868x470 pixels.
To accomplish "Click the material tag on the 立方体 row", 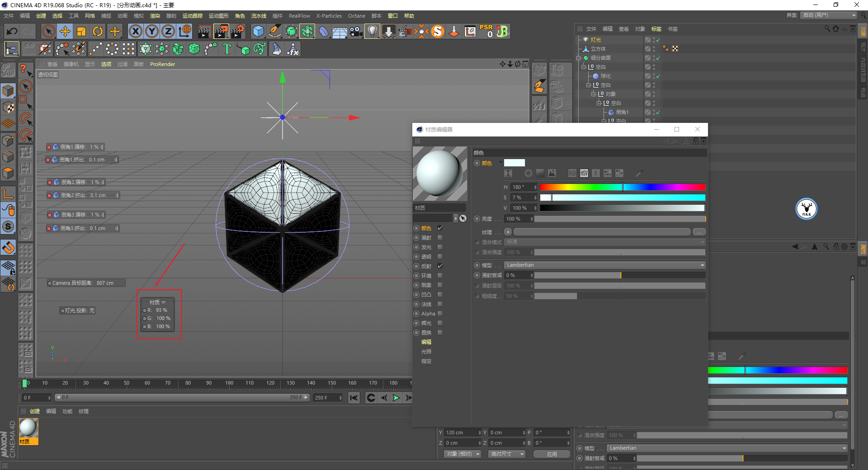I will pyautogui.click(x=675, y=48).
